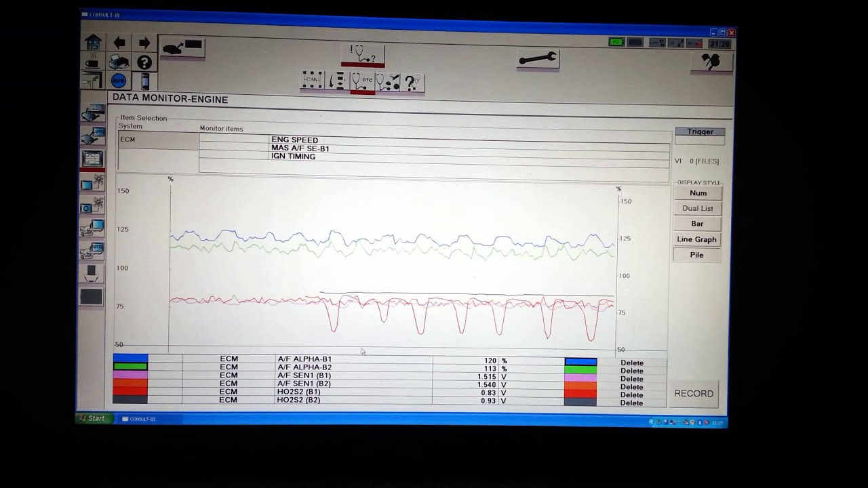
Task: Select the Pile display style
Action: coord(696,255)
